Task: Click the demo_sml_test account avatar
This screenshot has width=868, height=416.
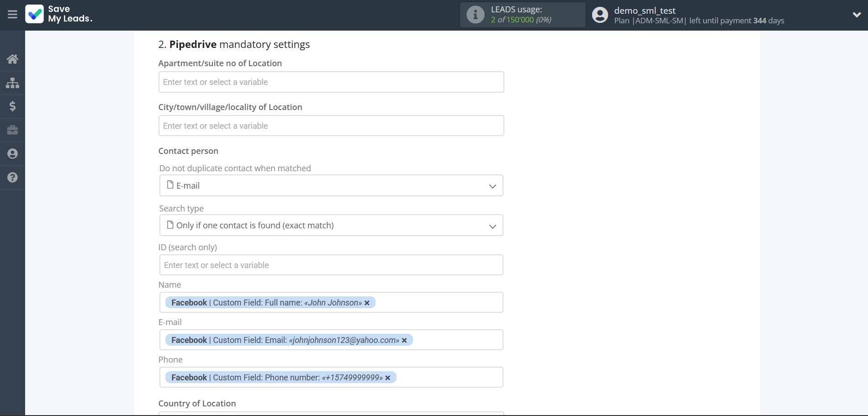Action: pos(599,14)
